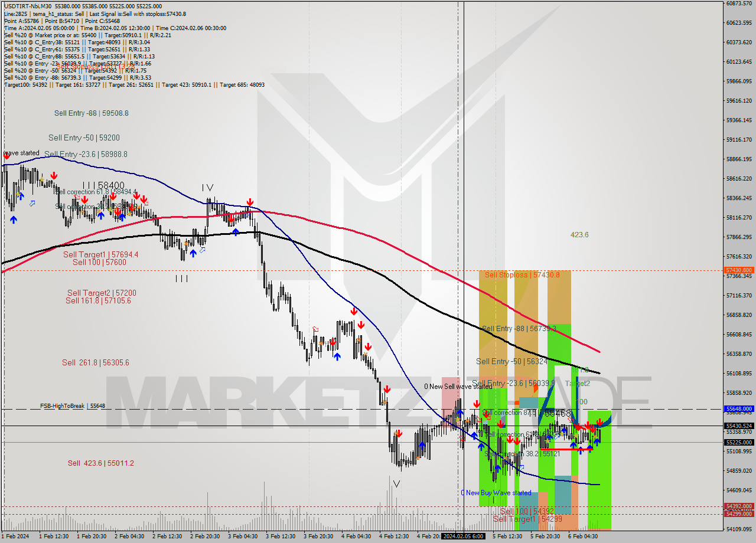Click the 'Sell %20 @ Market price' info line

click(x=87, y=35)
